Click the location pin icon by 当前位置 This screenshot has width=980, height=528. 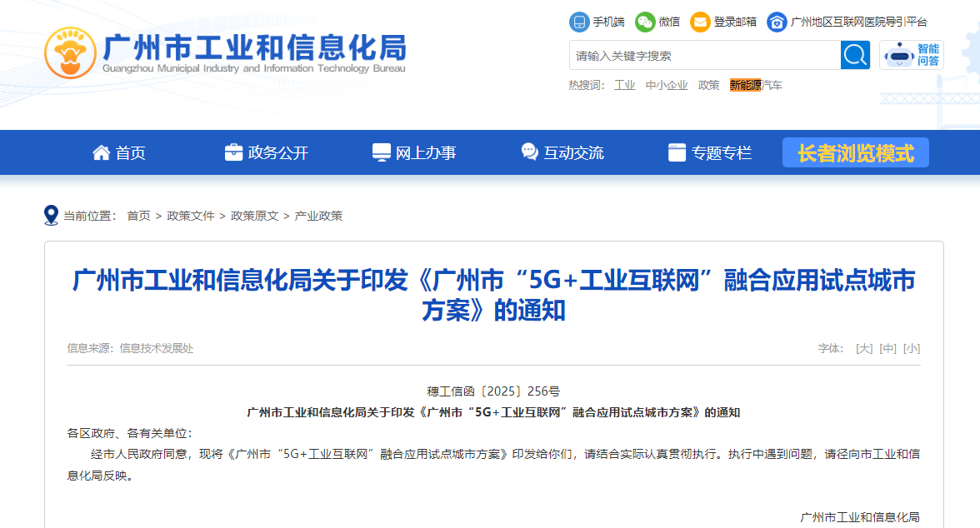[51, 216]
